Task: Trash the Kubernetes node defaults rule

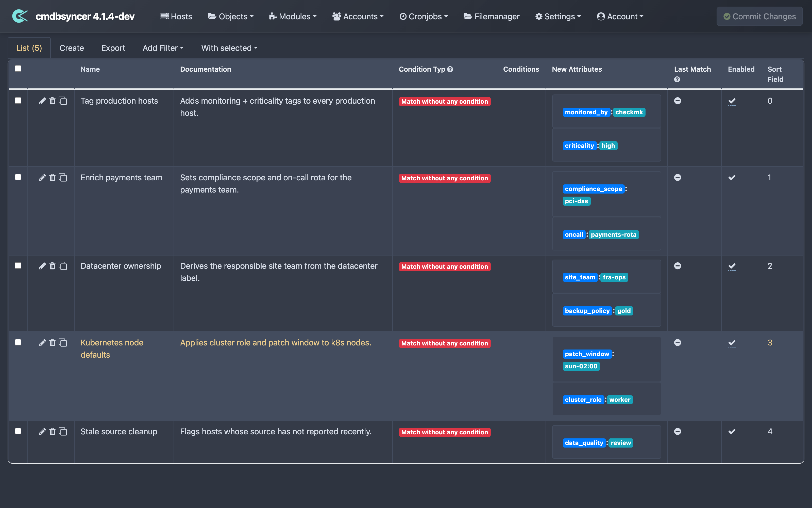Action: (x=52, y=342)
